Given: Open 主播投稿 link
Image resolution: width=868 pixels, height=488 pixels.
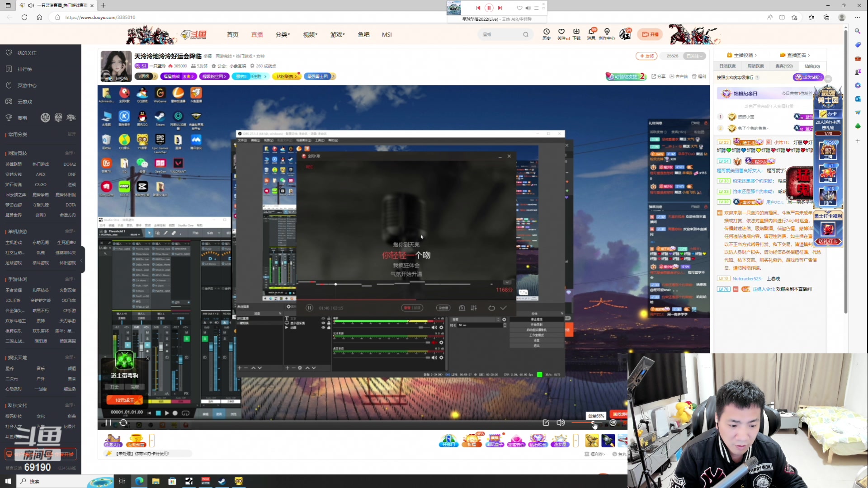Looking at the screenshot, I should 742,55.
